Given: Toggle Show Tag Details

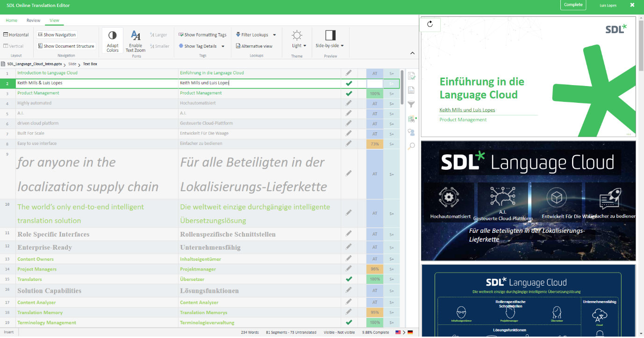Looking at the screenshot, I should (198, 46).
